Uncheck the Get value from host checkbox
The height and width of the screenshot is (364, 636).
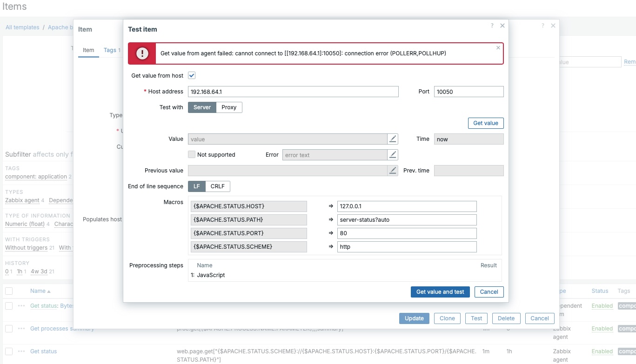[x=192, y=75]
